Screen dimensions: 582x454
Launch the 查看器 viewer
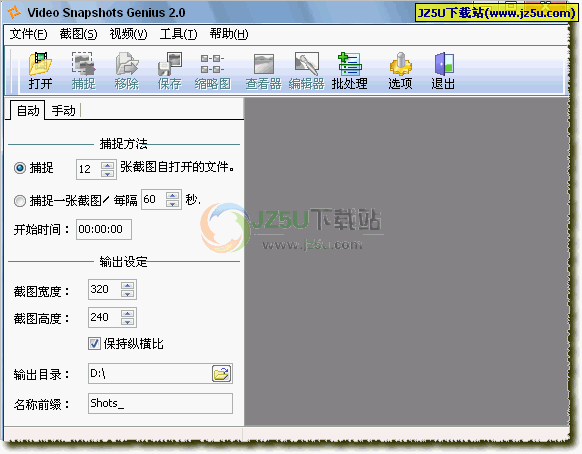[264, 71]
